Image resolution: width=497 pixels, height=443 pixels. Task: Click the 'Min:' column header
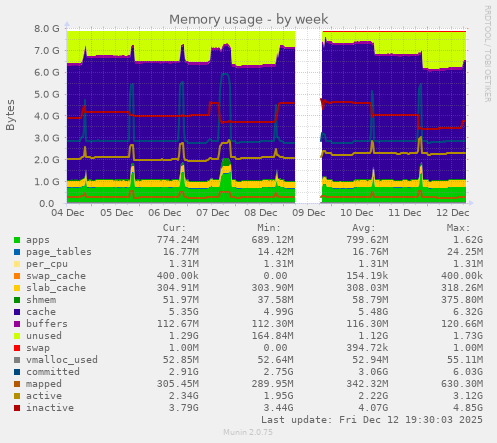point(269,228)
